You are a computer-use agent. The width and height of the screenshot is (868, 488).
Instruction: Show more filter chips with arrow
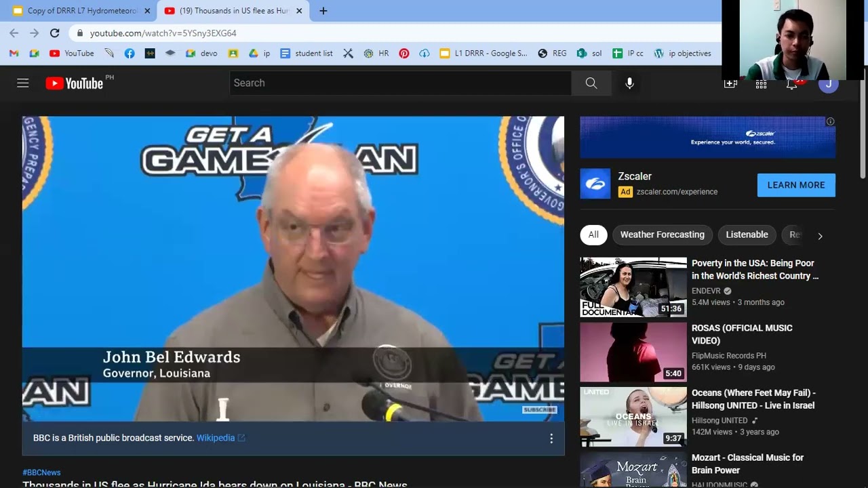point(820,236)
